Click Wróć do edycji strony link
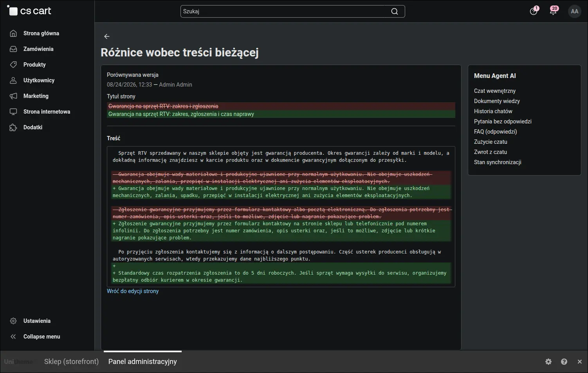The width and height of the screenshot is (588, 373). point(133,291)
